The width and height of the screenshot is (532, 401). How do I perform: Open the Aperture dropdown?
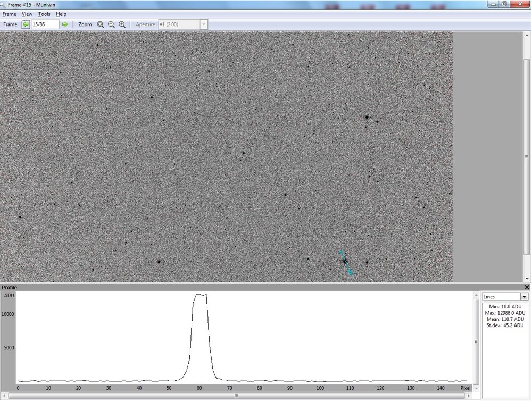click(203, 24)
